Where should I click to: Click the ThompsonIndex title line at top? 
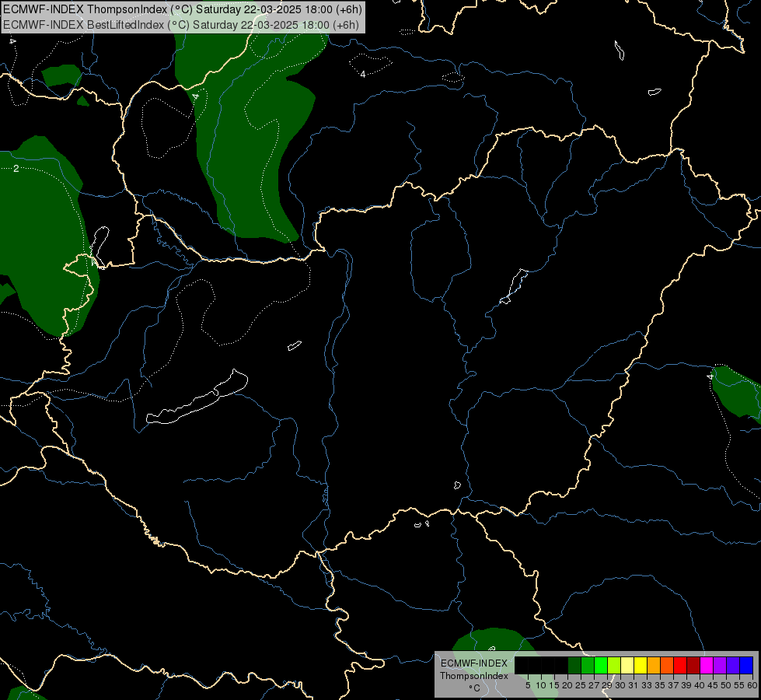coord(183,9)
